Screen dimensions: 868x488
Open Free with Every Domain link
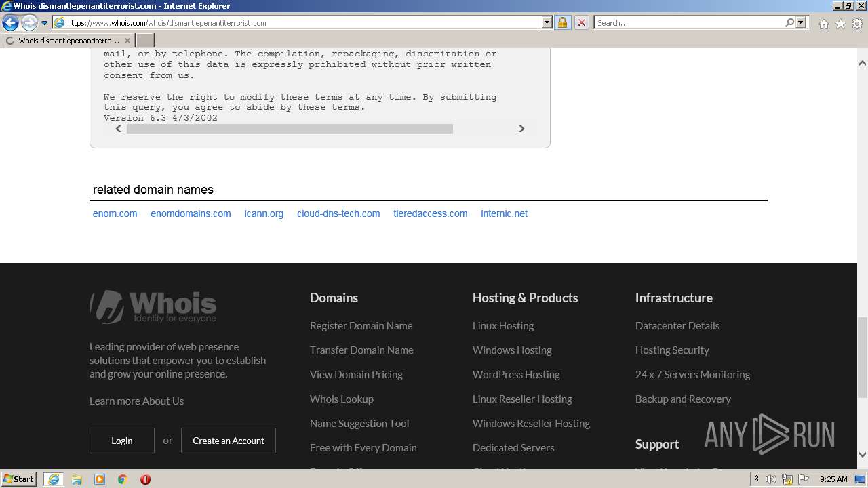tap(363, 447)
